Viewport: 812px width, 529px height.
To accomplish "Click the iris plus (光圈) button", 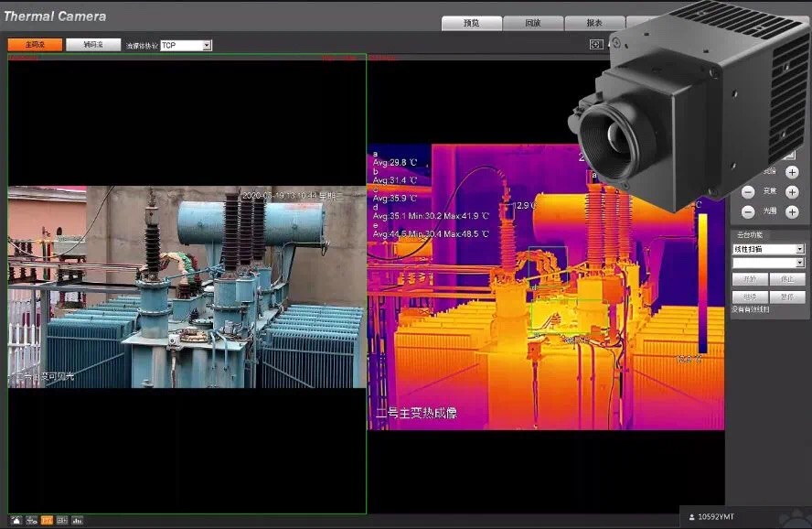I will point(792,212).
